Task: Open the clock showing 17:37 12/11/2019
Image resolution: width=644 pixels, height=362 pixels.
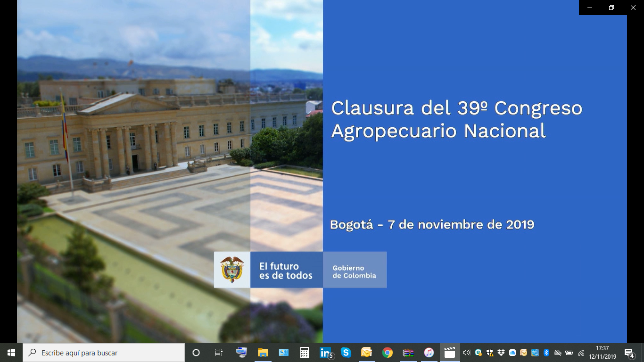Action: coord(603,353)
